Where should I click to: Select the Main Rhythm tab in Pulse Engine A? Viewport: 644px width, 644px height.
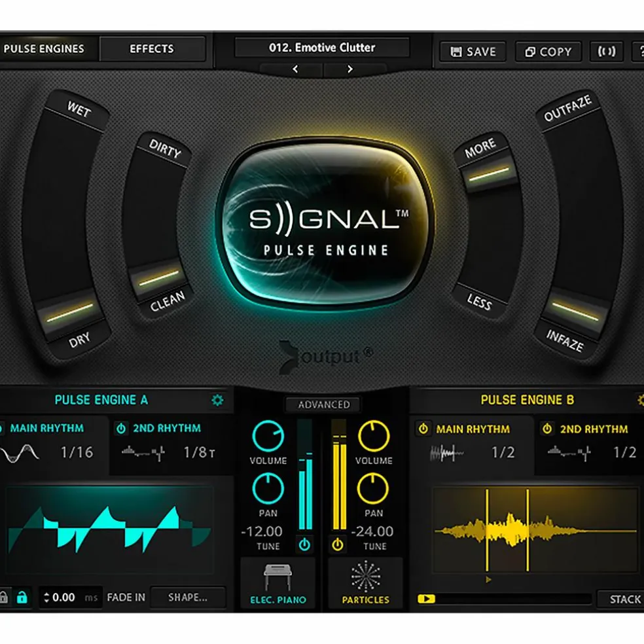pos(47,428)
